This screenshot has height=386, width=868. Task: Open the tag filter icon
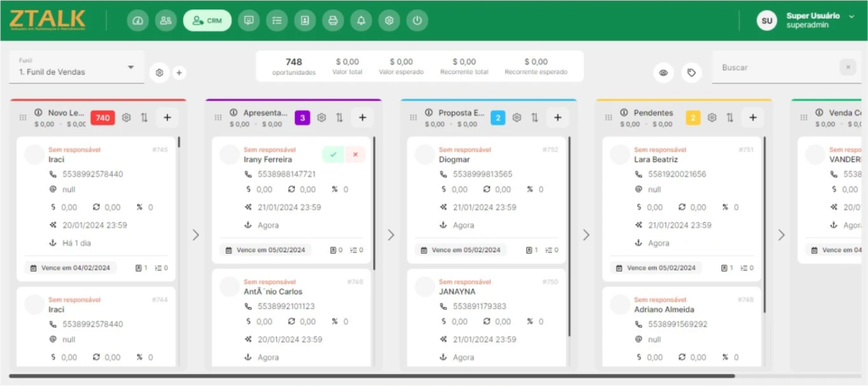coord(692,73)
